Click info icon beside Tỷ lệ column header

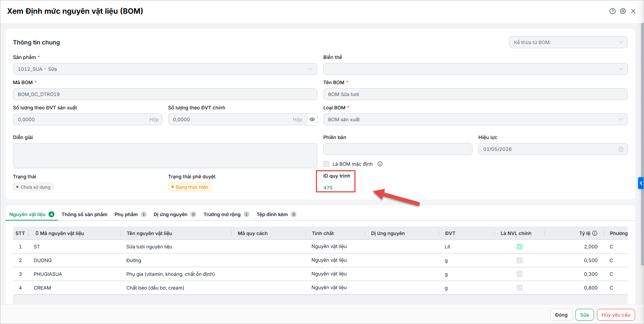coord(595,233)
